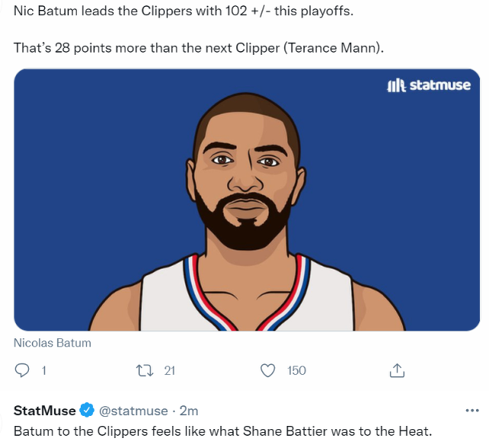Click the @statmuse handle
The width and height of the screenshot is (489, 448).
pyautogui.click(x=134, y=411)
